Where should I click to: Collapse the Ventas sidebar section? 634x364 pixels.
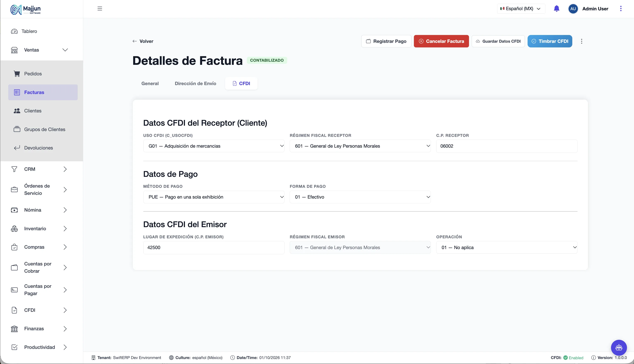pyautogui.click(x=41, y=50)
